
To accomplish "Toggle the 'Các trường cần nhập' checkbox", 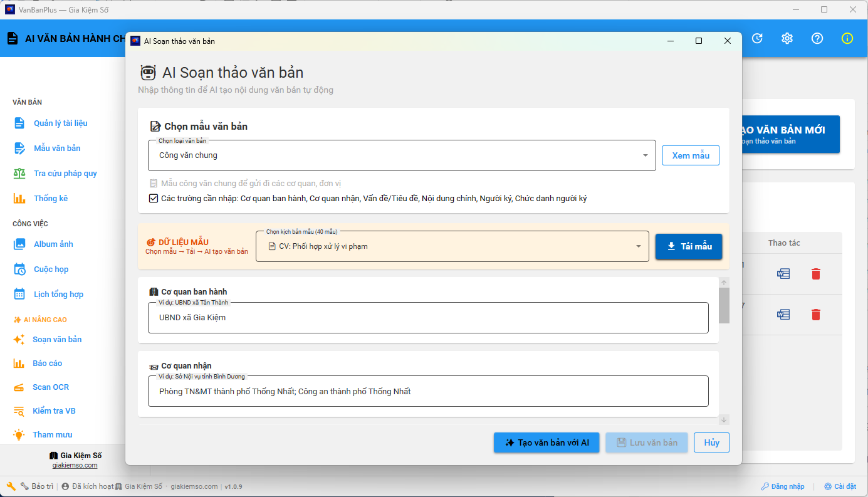I will coord(154,199).
